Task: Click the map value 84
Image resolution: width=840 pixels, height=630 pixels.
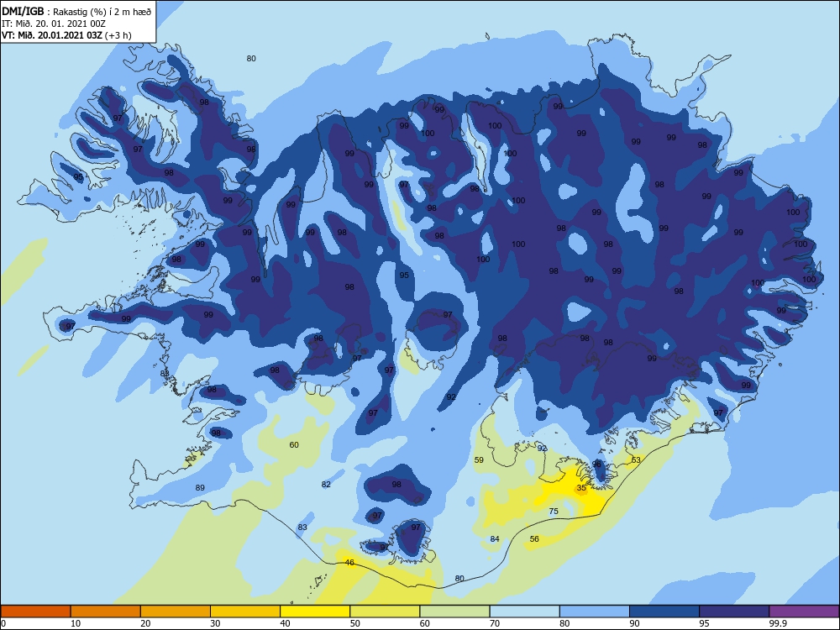Action: coord(495,539)
